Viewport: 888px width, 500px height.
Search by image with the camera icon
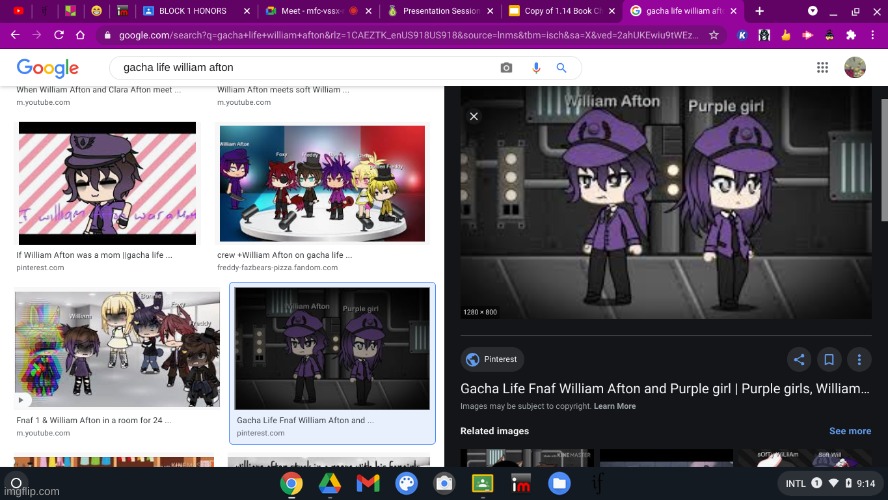[506, 68]
